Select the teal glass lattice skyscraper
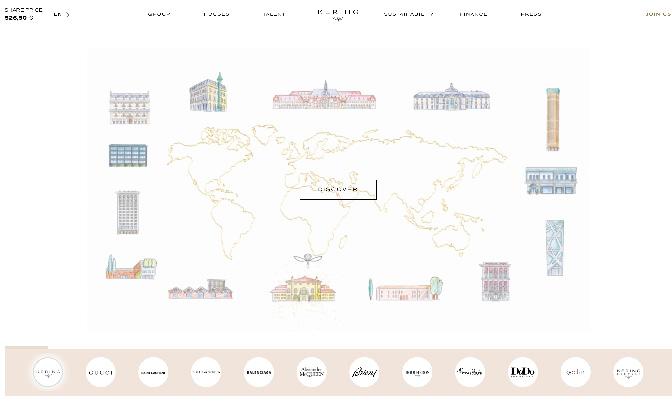This screenshot has height=401, width=672. coord(555,248)
